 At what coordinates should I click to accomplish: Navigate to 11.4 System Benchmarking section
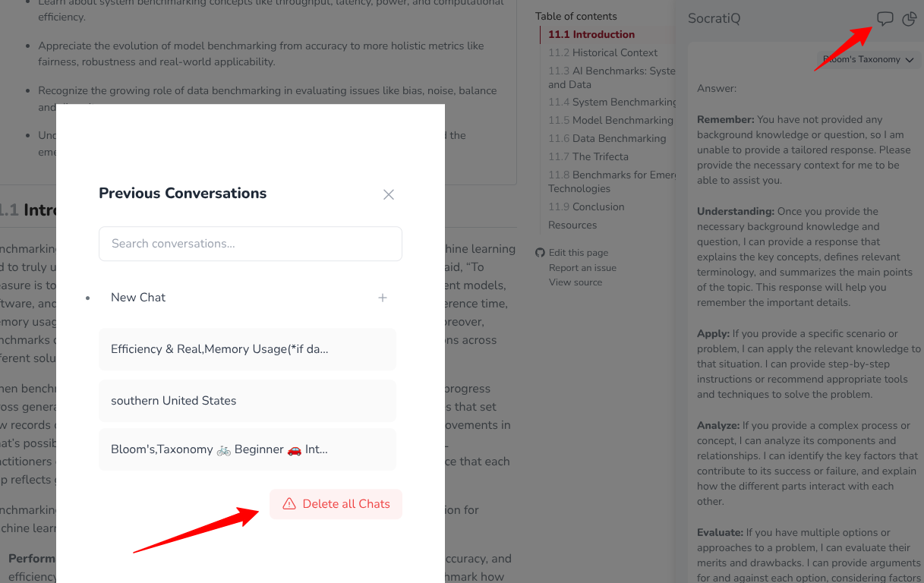[611, 102]
